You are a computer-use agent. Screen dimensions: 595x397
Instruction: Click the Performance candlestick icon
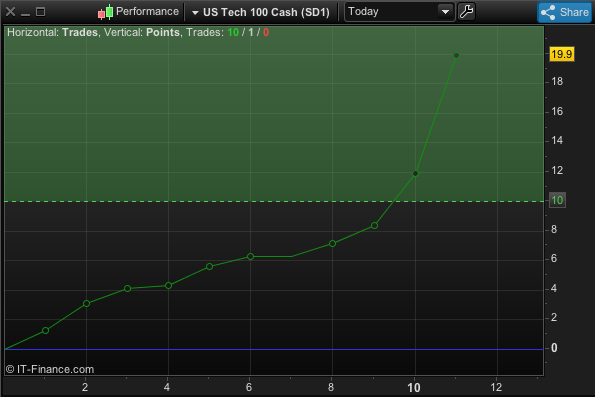(x=105, y=12)
